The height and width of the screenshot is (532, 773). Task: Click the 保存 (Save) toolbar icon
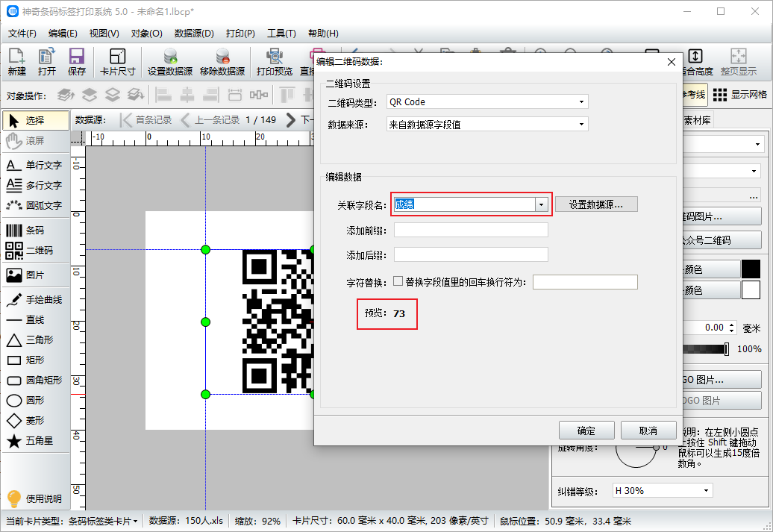(76, 62)
